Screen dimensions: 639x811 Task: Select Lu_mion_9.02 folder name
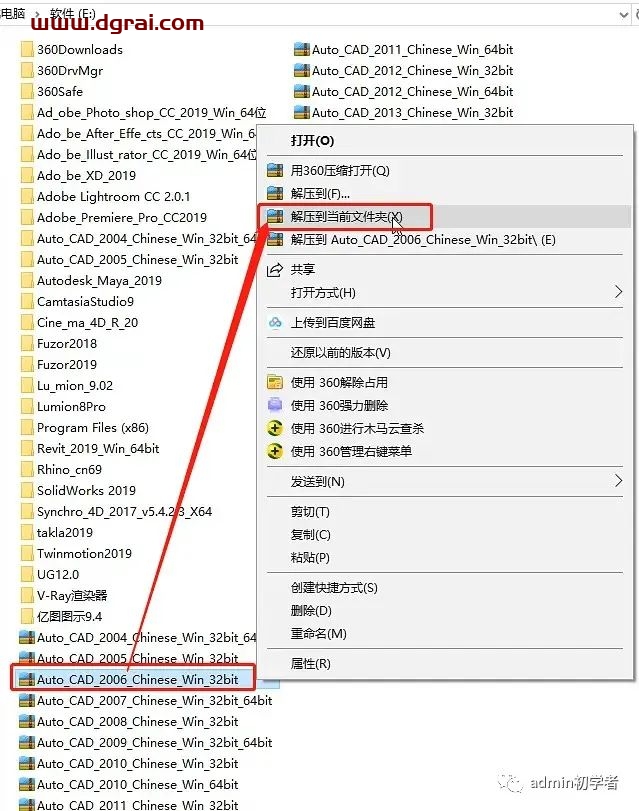75,386
